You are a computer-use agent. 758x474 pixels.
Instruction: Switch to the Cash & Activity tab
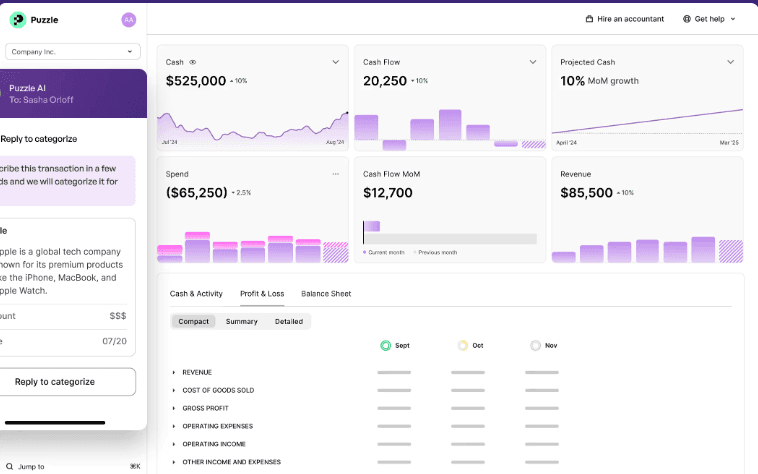[196, 294]
